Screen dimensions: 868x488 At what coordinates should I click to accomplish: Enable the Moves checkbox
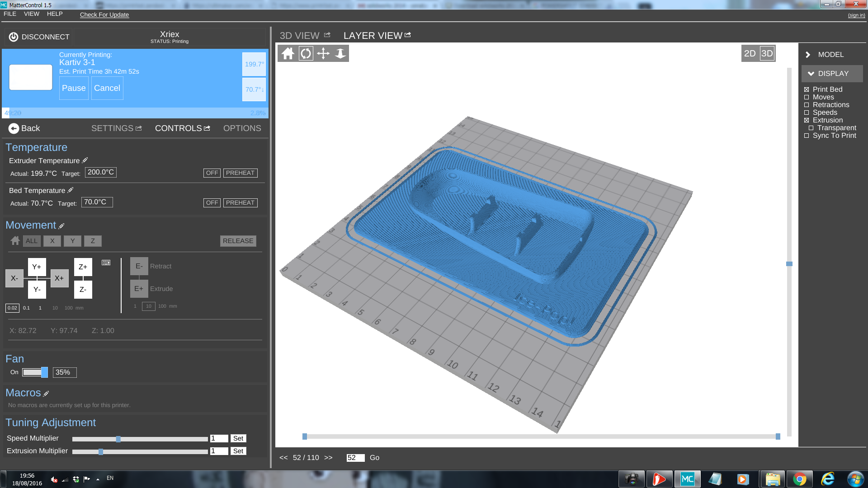coord(807,97)
